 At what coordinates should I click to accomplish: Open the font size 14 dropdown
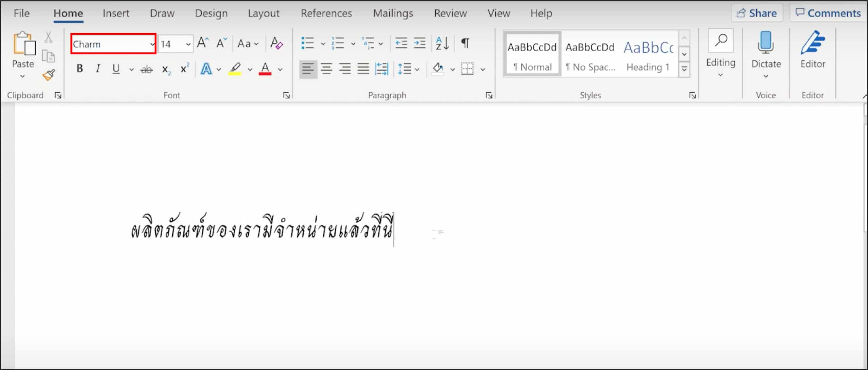pyautogui.click(x=188, y=44)
